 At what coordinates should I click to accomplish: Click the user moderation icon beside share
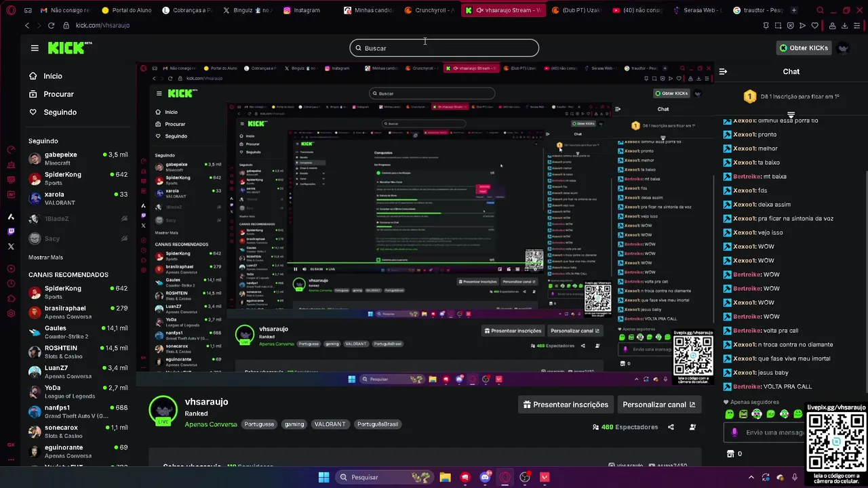(x=692, y=427)
